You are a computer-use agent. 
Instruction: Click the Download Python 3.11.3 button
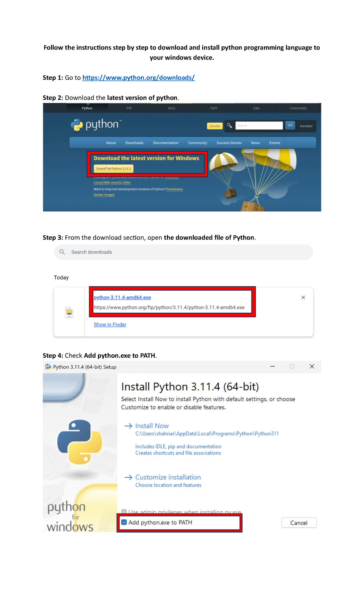pos(113,169)
